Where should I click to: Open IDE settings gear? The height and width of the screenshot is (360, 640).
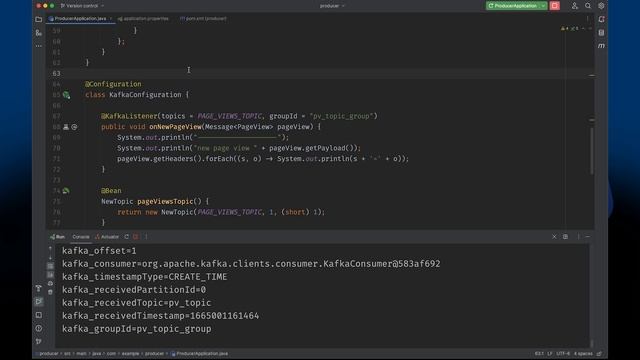click(601, 6)
